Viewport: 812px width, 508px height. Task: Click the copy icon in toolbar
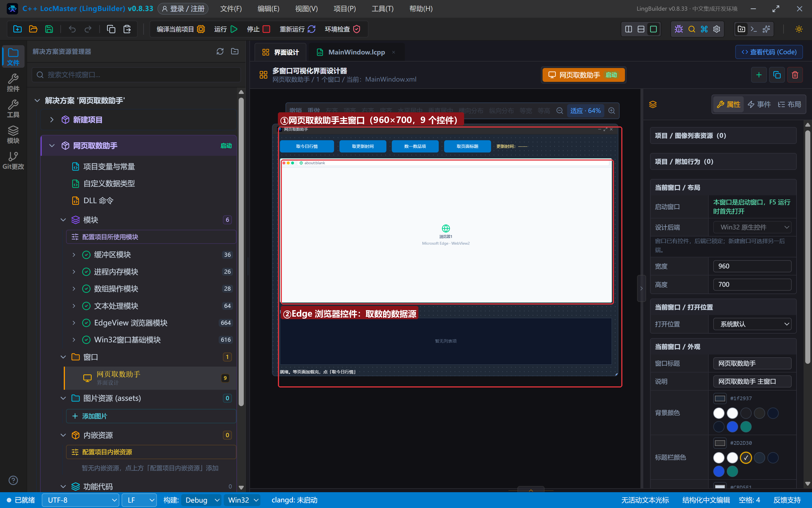coord(111,29)
